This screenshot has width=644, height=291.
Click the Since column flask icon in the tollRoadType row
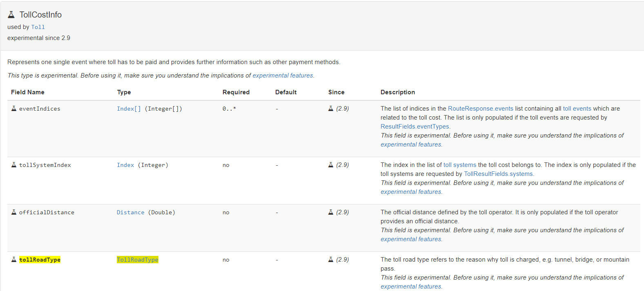331,260
